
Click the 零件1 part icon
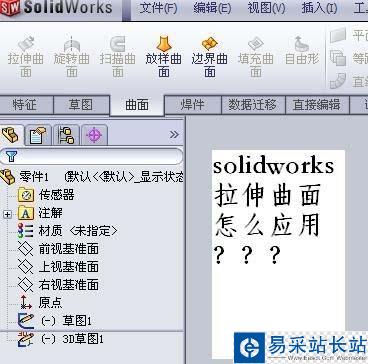tap(8, 177)
